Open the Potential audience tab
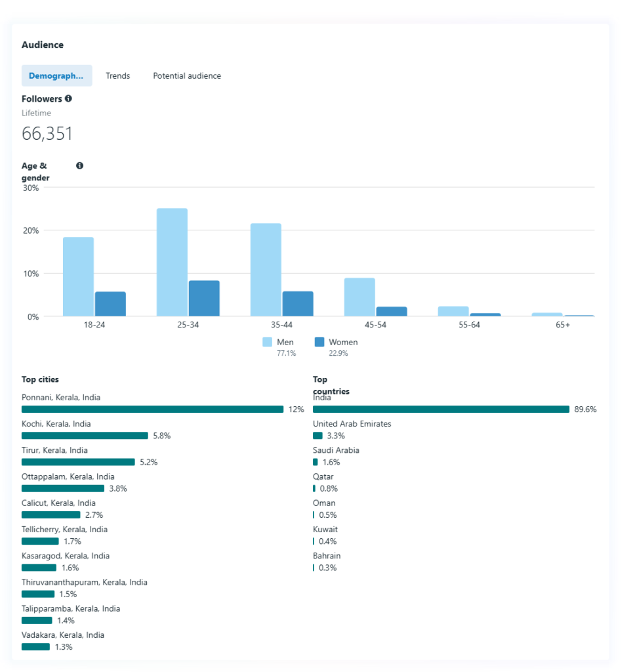The image size is (633, 672). pos(187,76)
